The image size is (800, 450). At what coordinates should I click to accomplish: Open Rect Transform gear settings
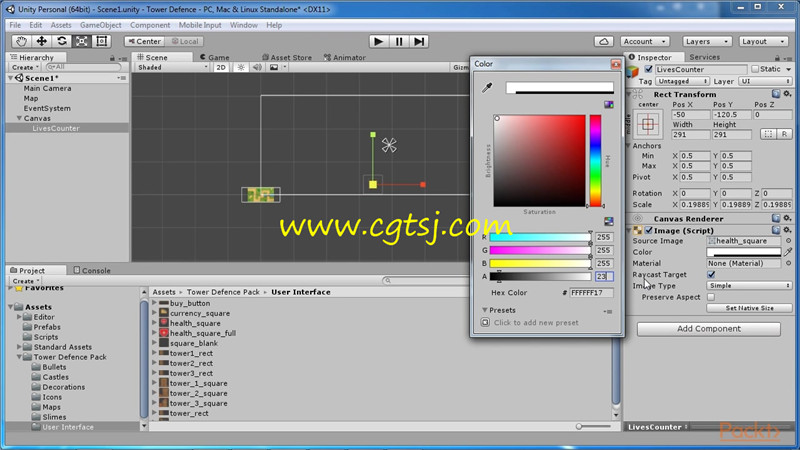[787, 94]
